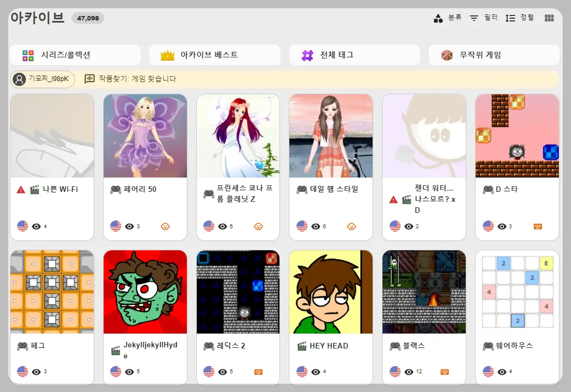Click the smiley icon on 프린세스 코나

click(x=259, y=226)
